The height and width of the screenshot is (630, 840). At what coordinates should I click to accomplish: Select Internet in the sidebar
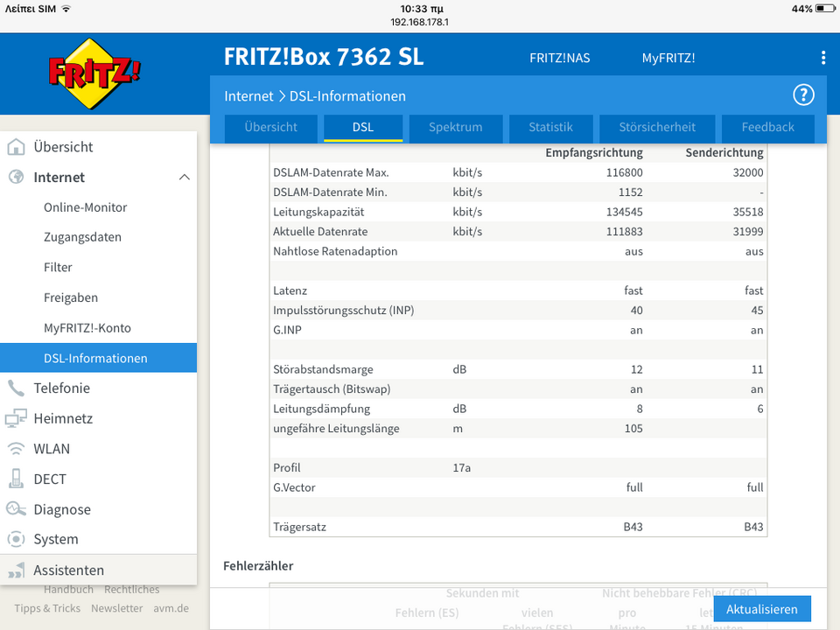pos(99,177)
